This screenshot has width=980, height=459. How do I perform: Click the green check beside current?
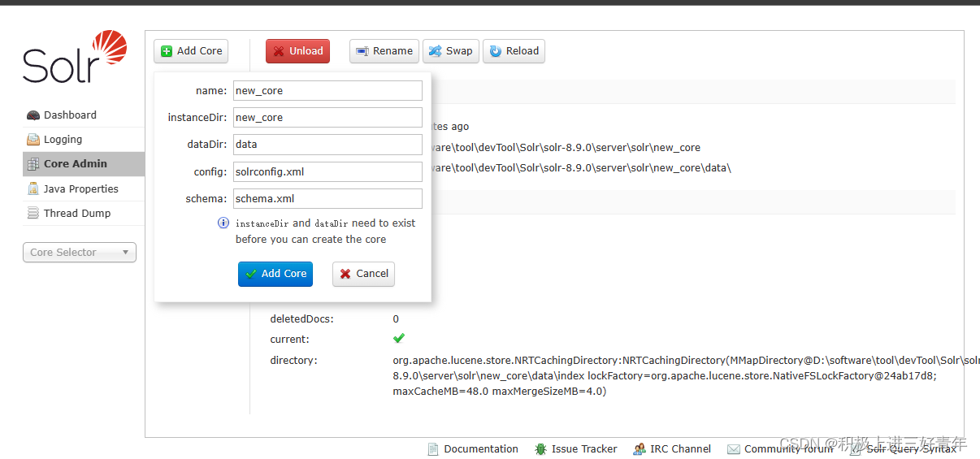click(398, 338)
